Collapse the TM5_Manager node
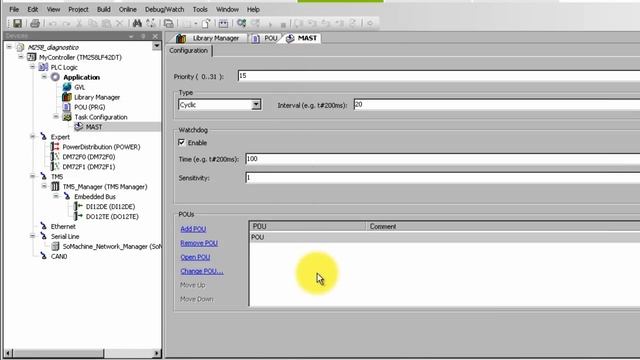Image resolution: width=640 pixels, height=360 pixels. 44,186
